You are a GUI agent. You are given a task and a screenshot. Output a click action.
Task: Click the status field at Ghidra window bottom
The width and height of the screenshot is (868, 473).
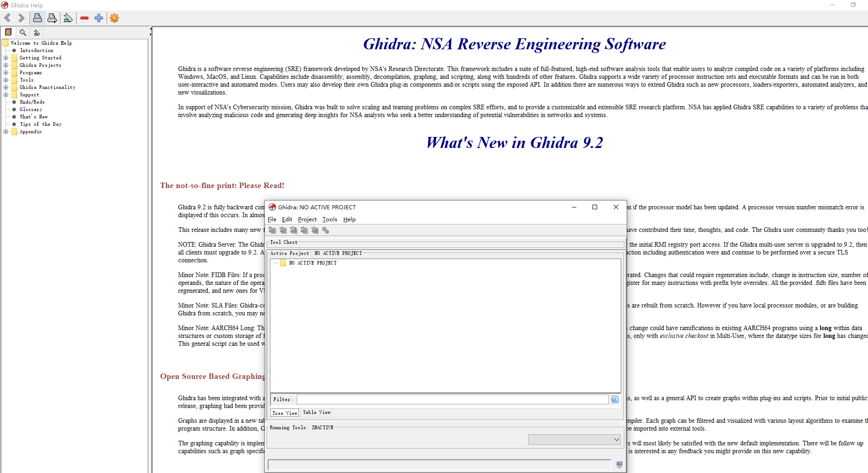pyautogui.click(x=439, y=465)
